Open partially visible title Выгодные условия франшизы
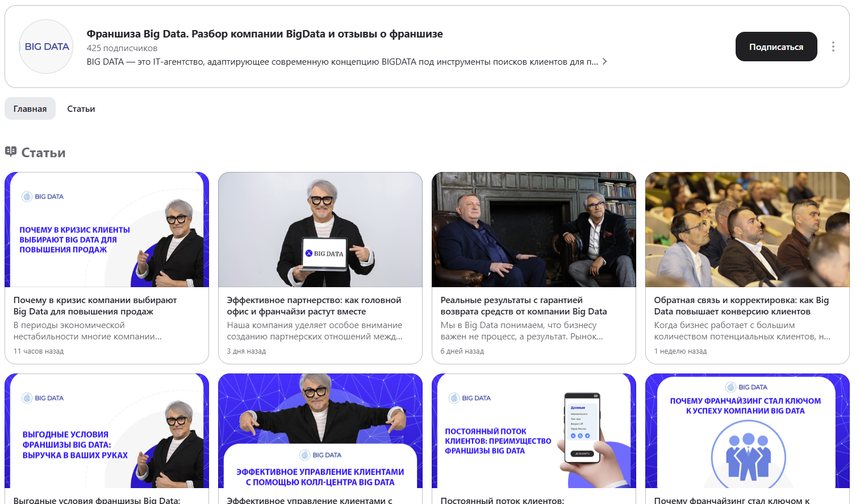860x504 pixels. click(x=97, y=500)
